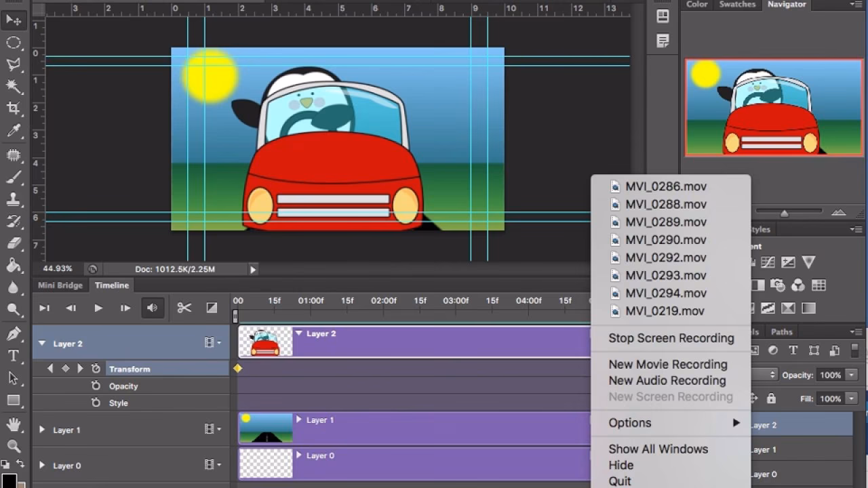Open the Swatches panel tab

(737, 4)
